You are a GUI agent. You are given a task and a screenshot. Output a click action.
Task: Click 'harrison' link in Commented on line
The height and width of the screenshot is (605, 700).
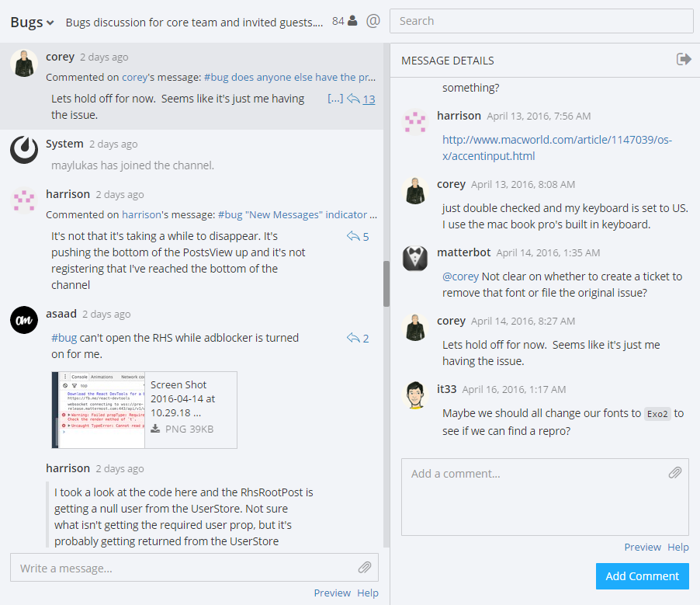[141, 215]
